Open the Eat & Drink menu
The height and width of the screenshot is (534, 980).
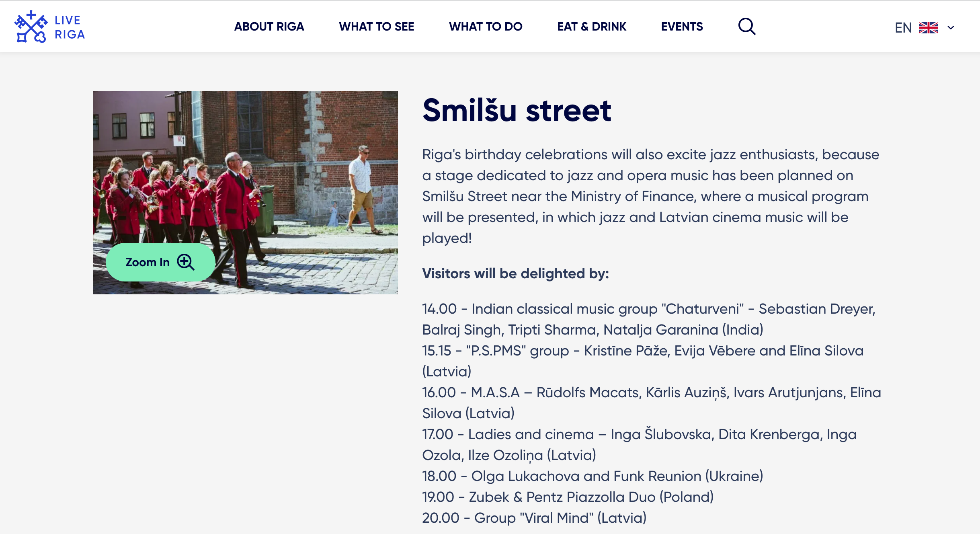[x=592, y=27]
